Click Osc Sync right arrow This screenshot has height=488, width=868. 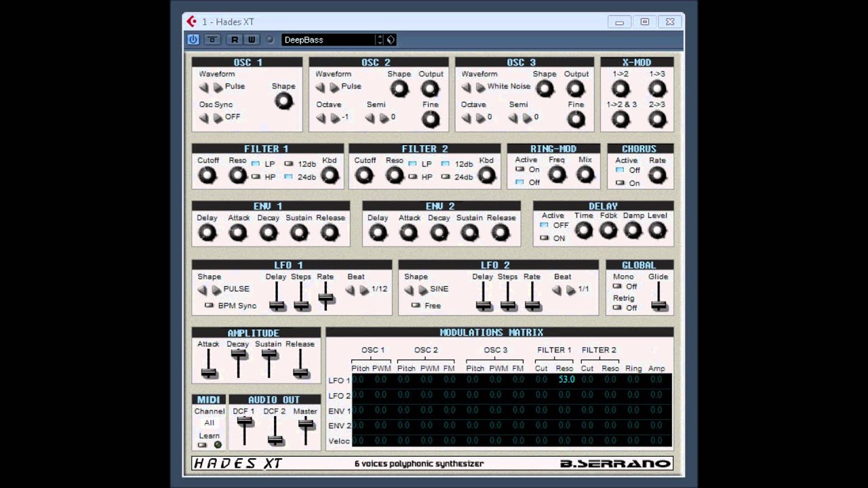click(x=218, y=118)
